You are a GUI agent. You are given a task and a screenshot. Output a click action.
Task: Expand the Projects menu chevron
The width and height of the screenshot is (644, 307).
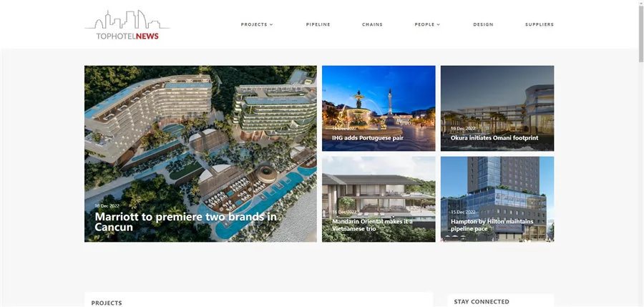coord(271,24)
